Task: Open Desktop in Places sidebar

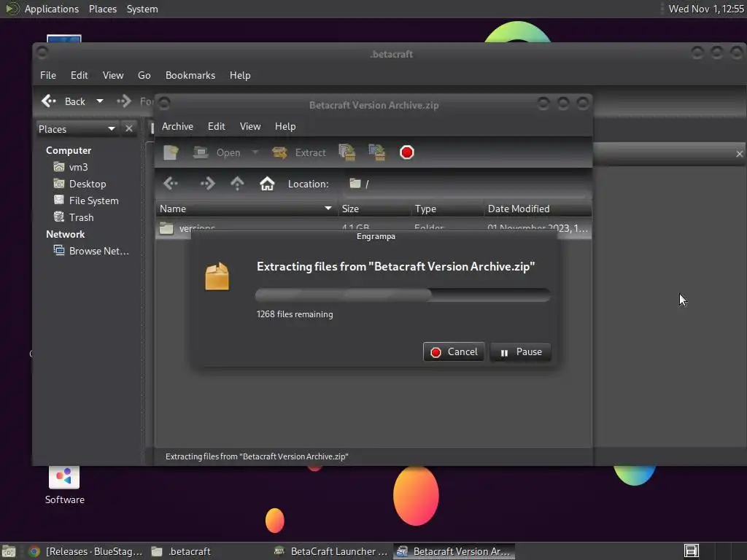Action: [80, 184]
